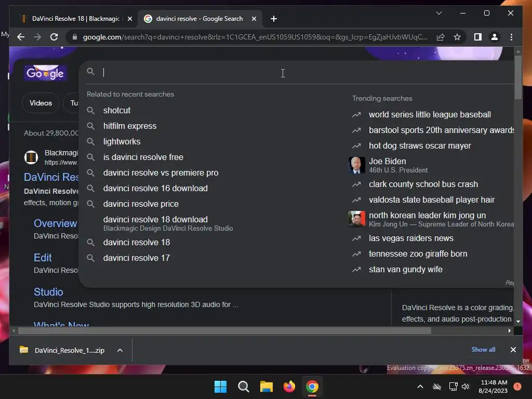Screen dimensions: 532x399
Task: Select the davinci resolve Google Search tab
Action: tap(199, 19)
